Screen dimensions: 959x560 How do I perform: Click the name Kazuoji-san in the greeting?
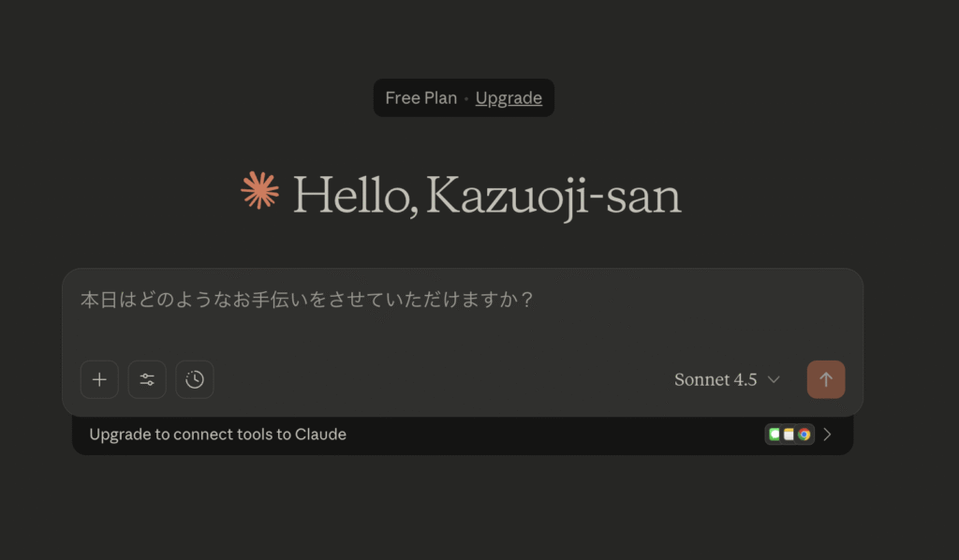pos(553,196)
